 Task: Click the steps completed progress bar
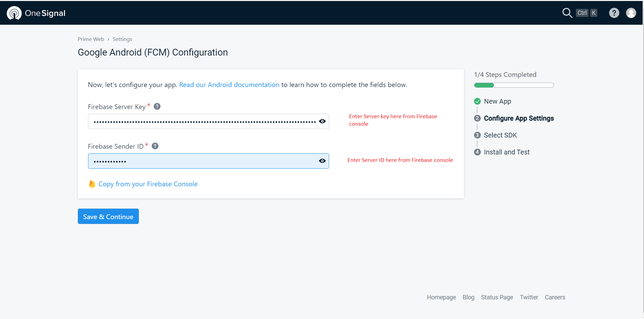514,85
